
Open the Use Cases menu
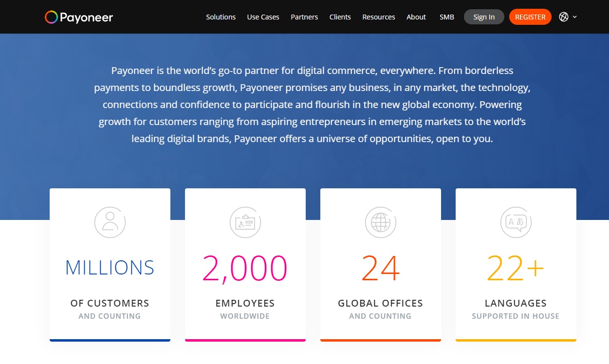[263, 17]
